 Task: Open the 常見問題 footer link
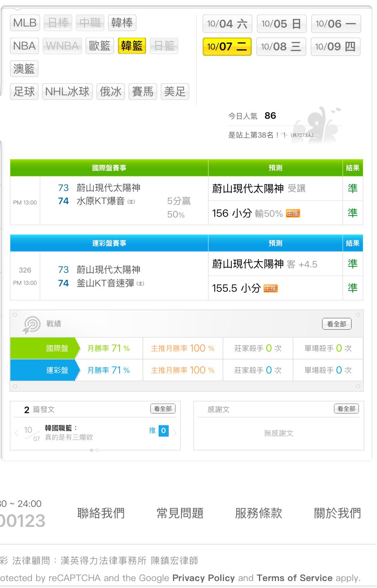[180, 513]
